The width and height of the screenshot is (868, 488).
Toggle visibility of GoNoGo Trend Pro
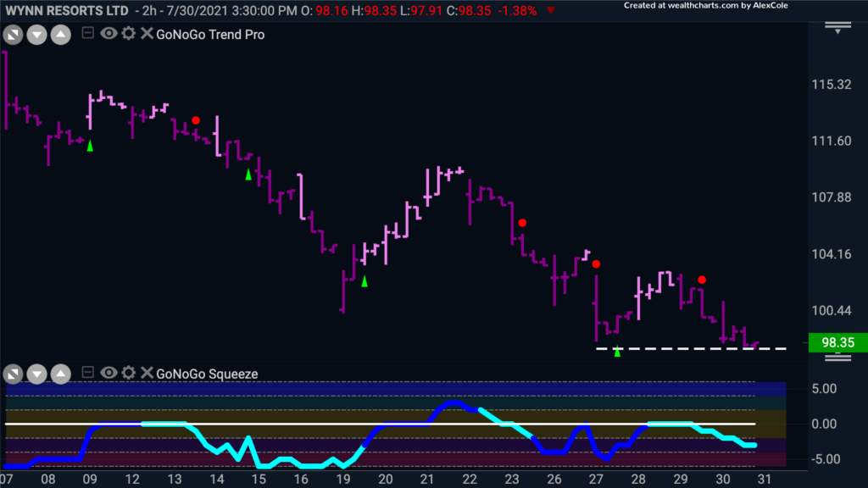[x=108, y=33]
